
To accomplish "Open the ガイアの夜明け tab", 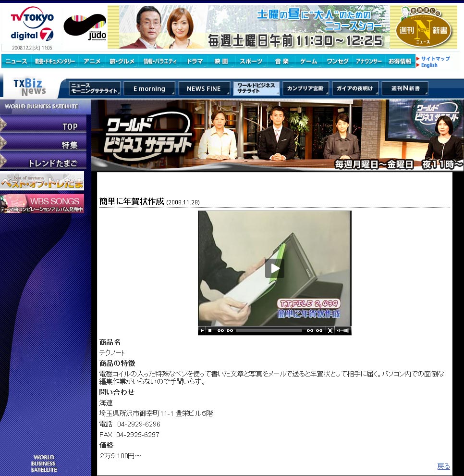I will pos(355,88).
